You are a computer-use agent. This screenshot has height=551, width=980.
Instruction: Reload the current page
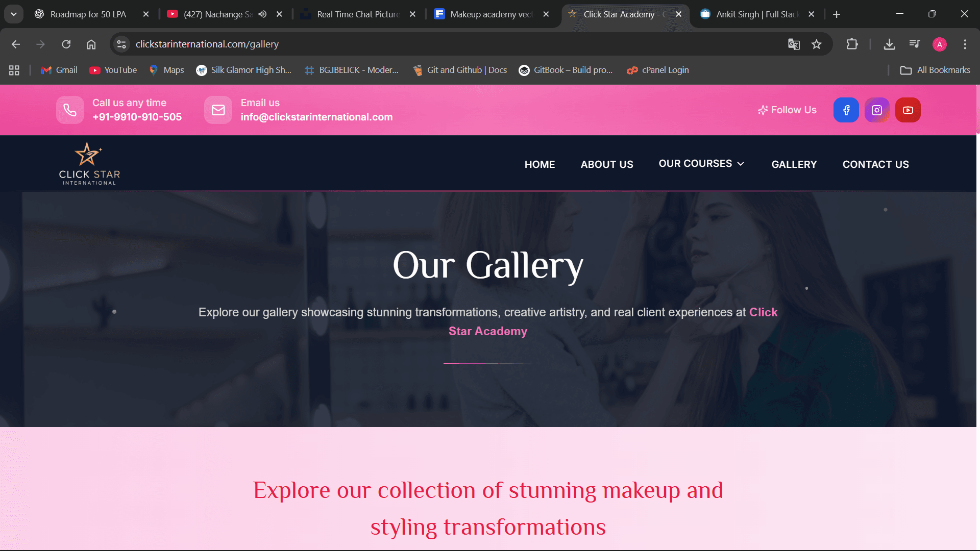pos(66,44)
